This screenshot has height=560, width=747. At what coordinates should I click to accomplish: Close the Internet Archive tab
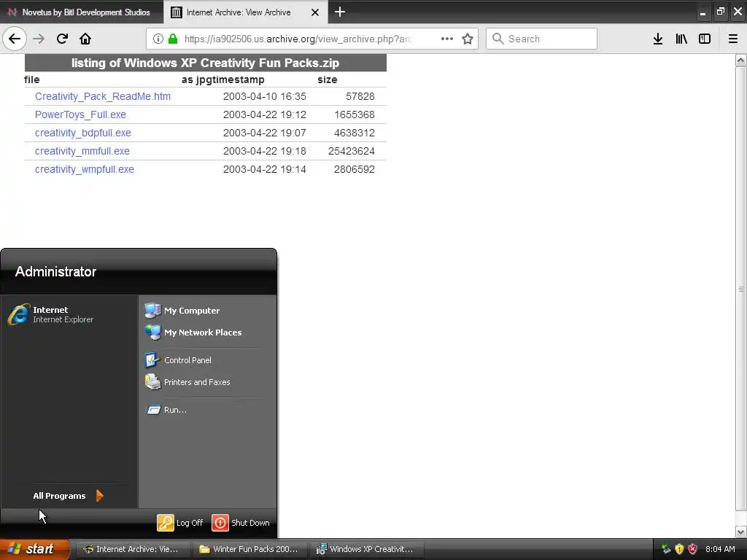click(x=315, y=12)
